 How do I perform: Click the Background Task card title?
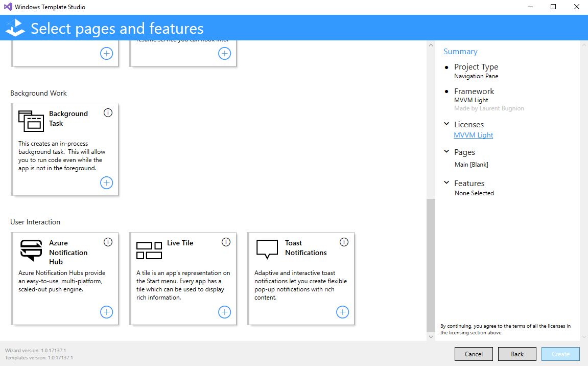[68, 118]
